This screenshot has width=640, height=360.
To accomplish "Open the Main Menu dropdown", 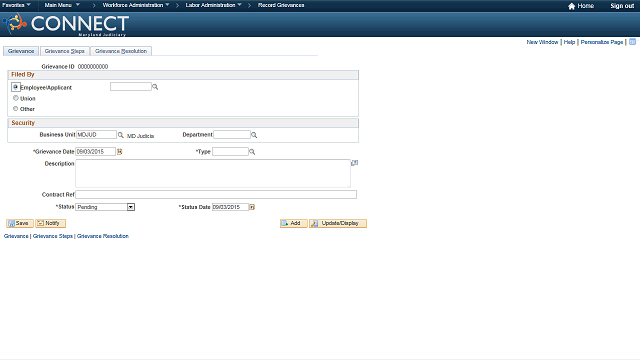I will tap(62, 5).
